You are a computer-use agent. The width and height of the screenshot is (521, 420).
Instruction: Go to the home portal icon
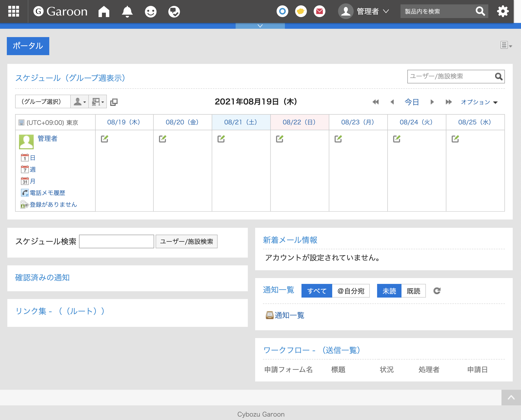tap(104, 11)
